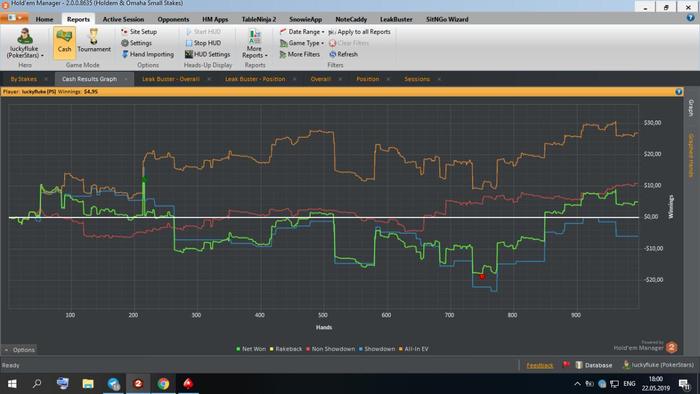Click luckyfluke (PokerStars) in status bar
The height and width of the screenshot is (394, 700).
[x=658, y=365]
